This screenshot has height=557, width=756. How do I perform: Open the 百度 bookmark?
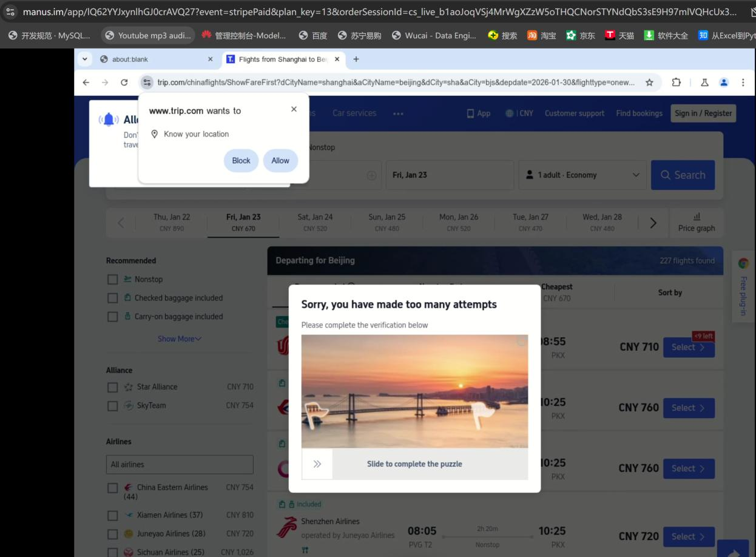click(314, 36)
